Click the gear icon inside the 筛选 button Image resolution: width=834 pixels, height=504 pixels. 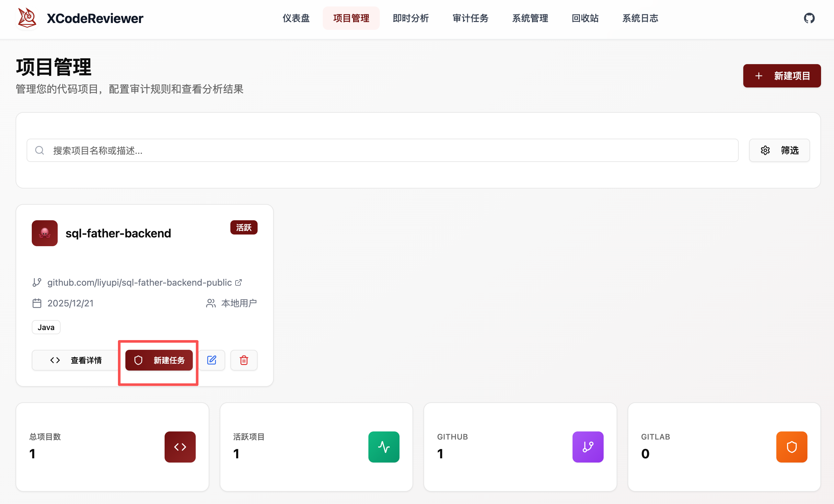(x=765, y=150)
